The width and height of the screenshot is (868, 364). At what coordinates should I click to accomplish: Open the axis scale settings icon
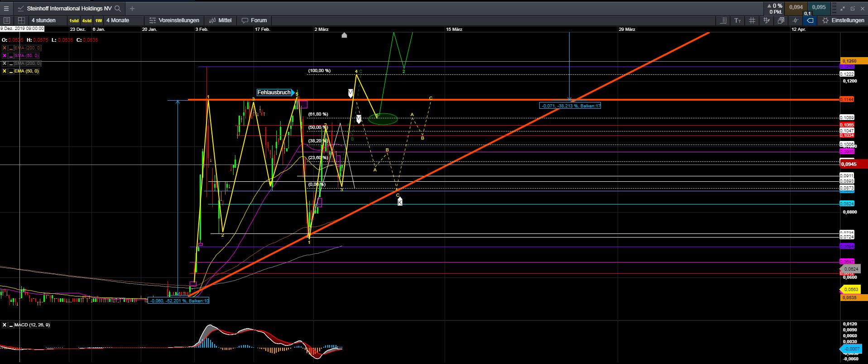723,20
